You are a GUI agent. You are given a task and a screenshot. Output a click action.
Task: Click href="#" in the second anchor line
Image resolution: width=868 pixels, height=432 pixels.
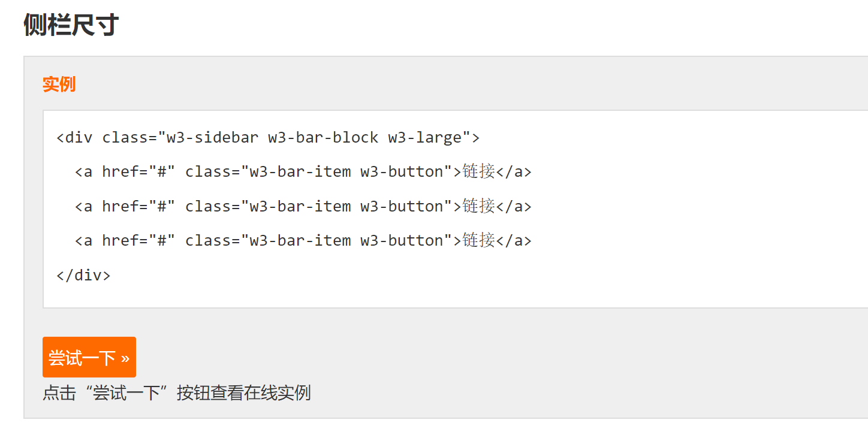tap(138, 206)
